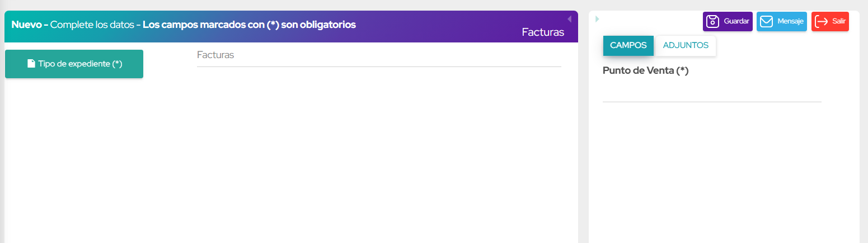This screenshot has width=868, height=243.
Task: Collapse the left panel using the header arrow
Action: pos(569,19)
